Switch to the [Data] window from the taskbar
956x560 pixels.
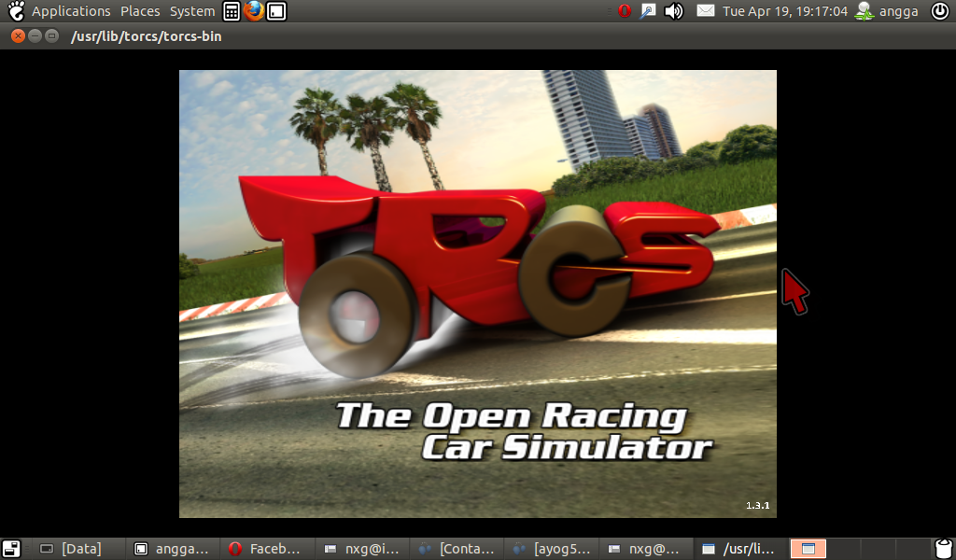coord(79,549)
